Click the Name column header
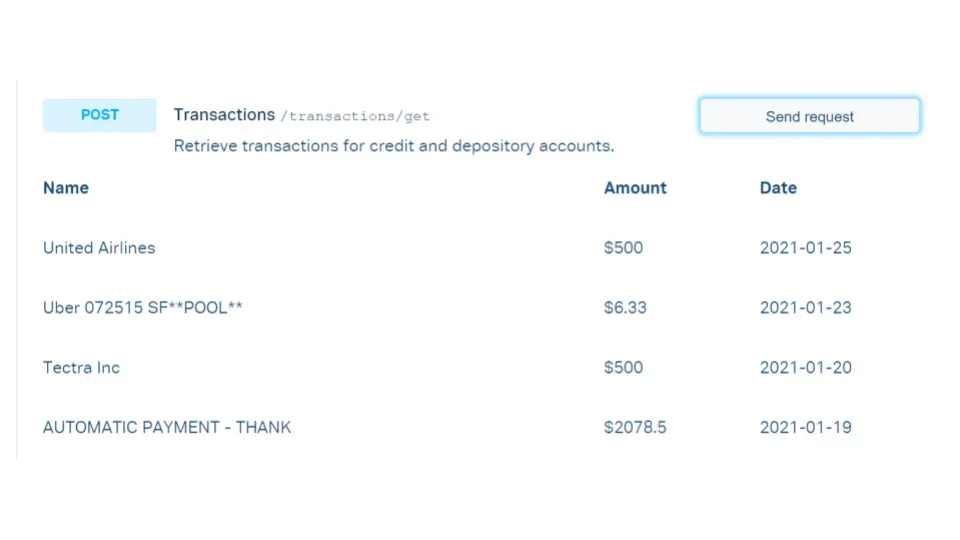Viewport: 960px width, 540px height. point(66,188)
